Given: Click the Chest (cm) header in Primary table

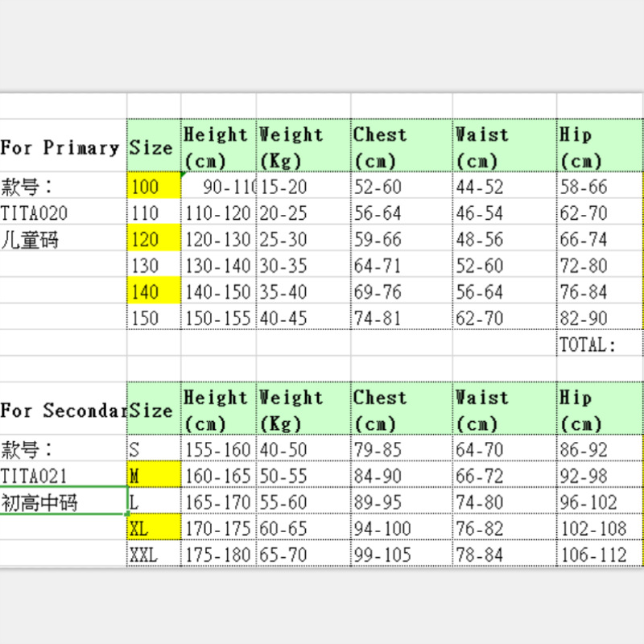Looking at the screenshot, I should point(401,147).
